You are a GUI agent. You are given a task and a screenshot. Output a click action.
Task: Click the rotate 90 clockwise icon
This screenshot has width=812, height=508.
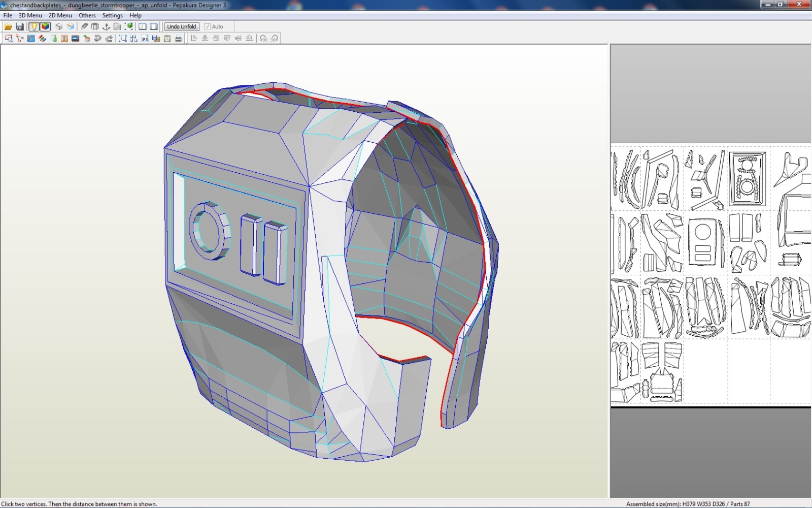(x=275, y=38)
